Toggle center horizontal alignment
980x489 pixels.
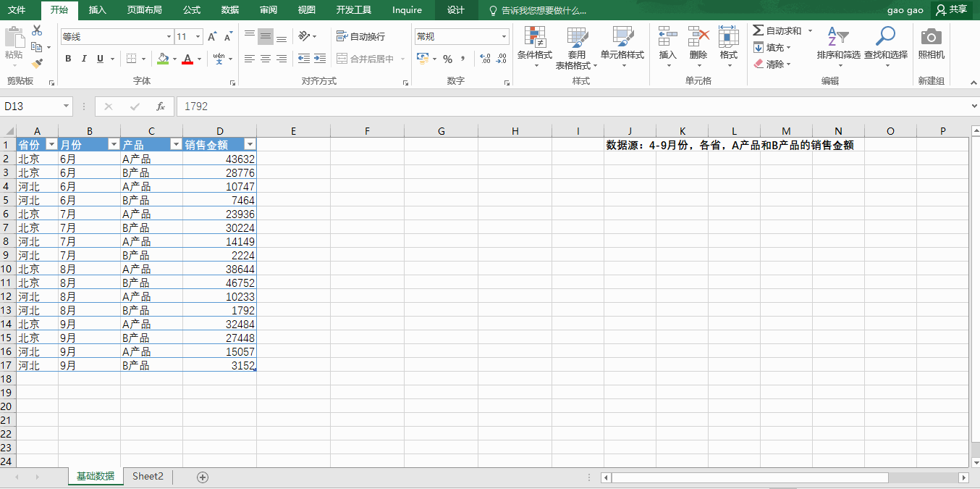tap(266, 59)
